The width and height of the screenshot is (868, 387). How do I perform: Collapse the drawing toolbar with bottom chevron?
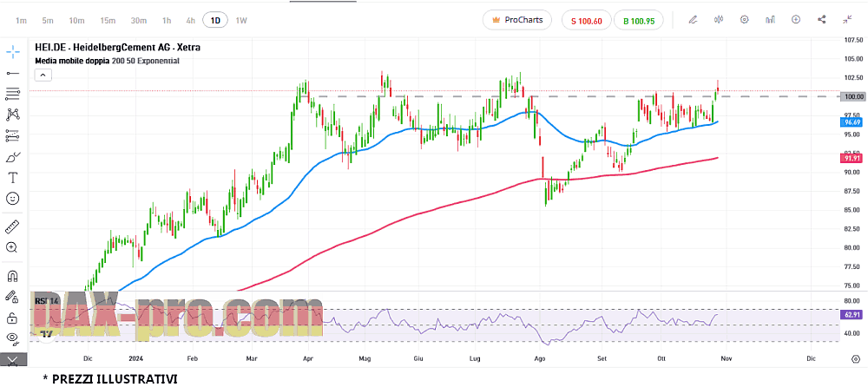pyautogui.click(x=13, y=360)
